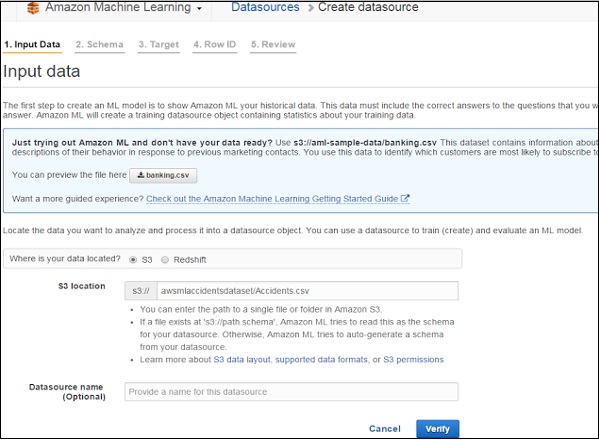Open the Getting Started Guide link
Viewport: 599px width, 440px height.
[272, 199]
